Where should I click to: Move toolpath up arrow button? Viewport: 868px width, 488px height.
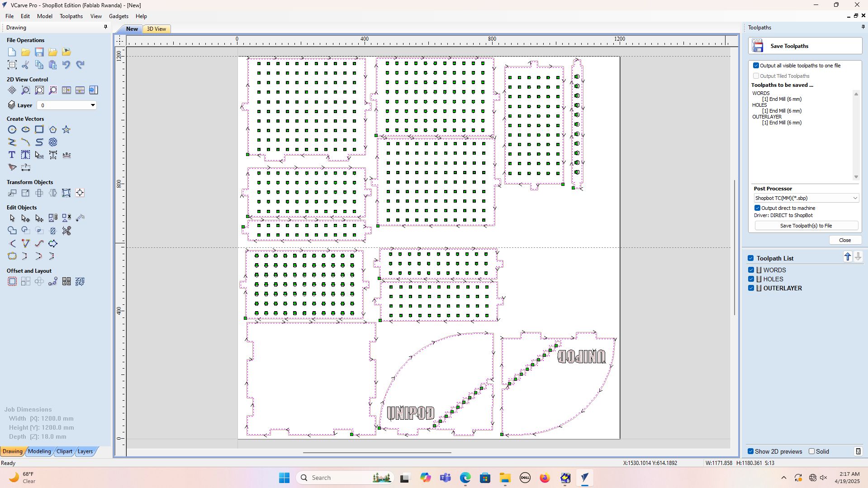(x=848, y=257)
